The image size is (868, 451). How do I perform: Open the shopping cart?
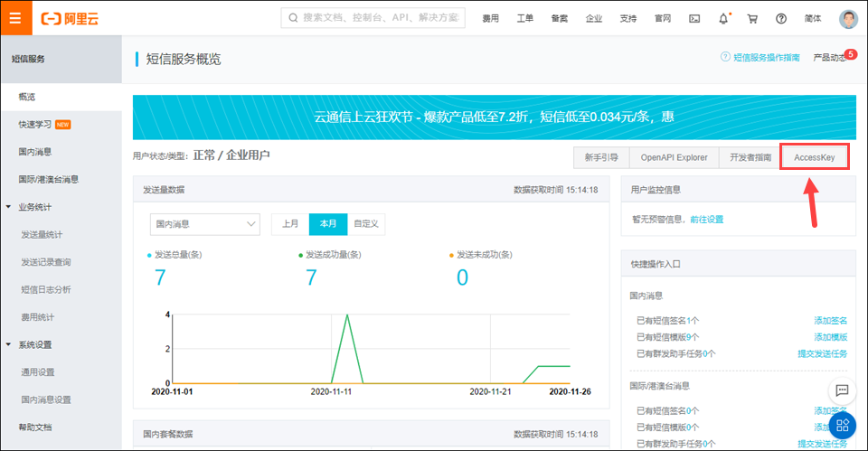pos(752,19)
